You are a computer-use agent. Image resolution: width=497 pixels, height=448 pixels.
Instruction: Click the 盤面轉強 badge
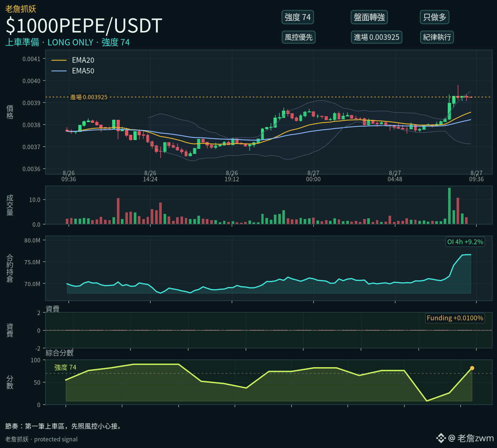coord(369,17)
